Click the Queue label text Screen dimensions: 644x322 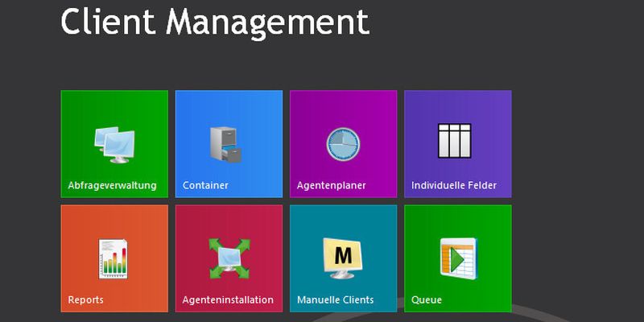pos(427,299)
